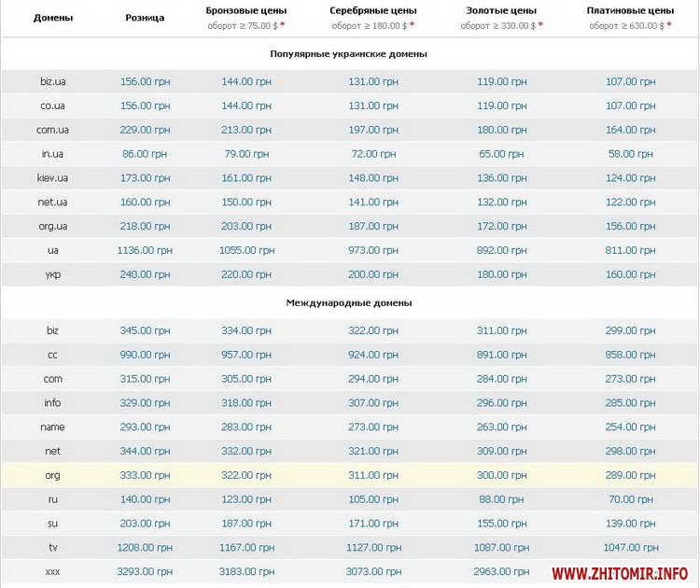Viewport: 700px width, 588px height.
Task: Click the bronze price 957.00 грн for cc
Action: (x=246, y=355)
